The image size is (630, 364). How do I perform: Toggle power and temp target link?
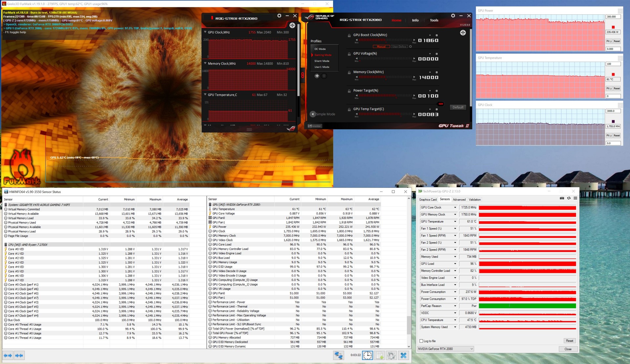(x=441, y=104)
